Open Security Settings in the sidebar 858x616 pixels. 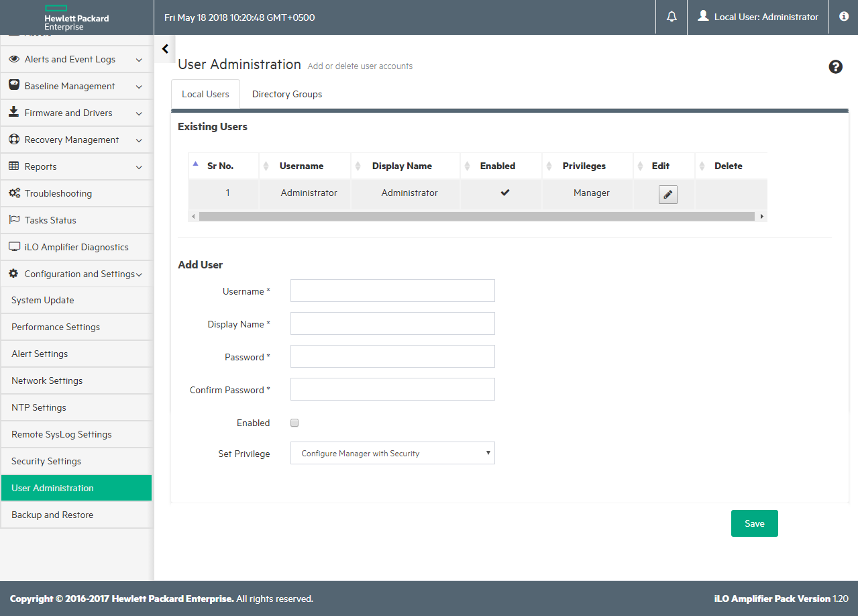[46, 461]
